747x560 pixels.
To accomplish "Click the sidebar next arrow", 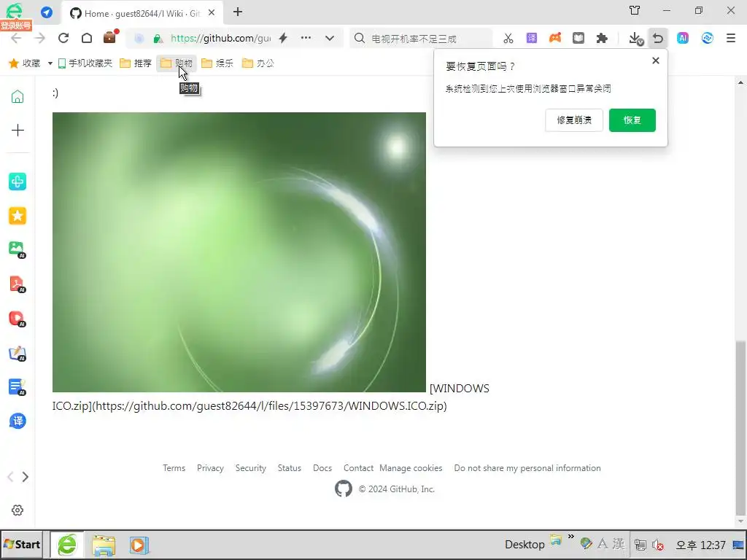I will 26,477.
